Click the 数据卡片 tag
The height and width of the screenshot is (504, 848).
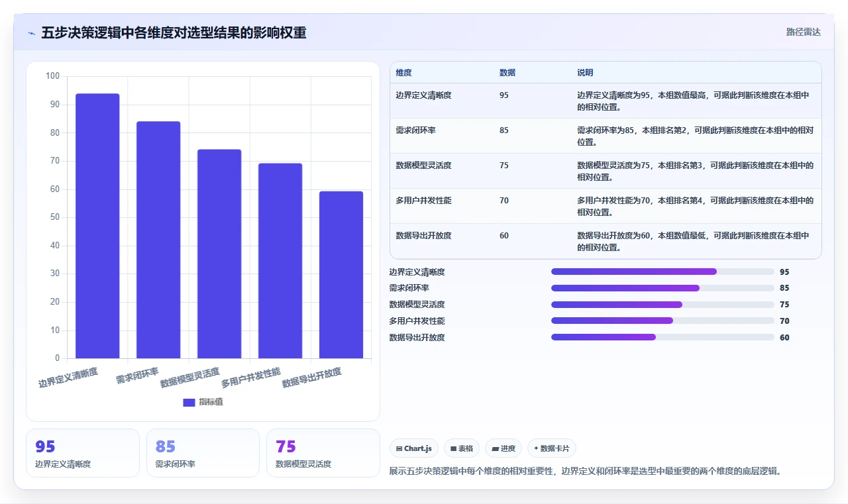point(552,448)
